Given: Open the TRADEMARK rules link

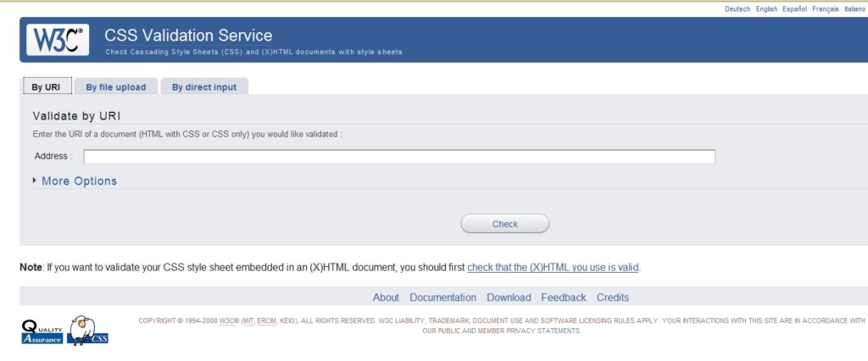Looking at the screenshot, I should point(449,320).
